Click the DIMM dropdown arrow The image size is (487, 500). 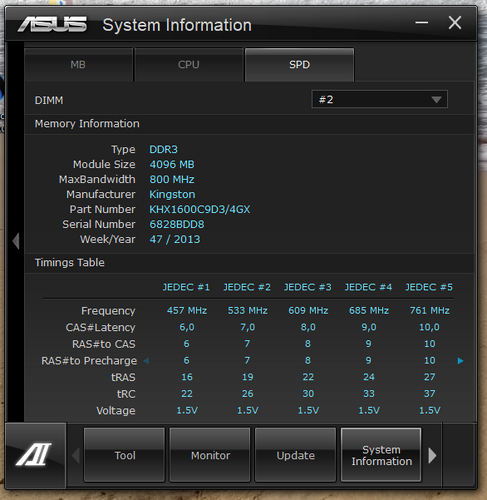tap(436, 100)
